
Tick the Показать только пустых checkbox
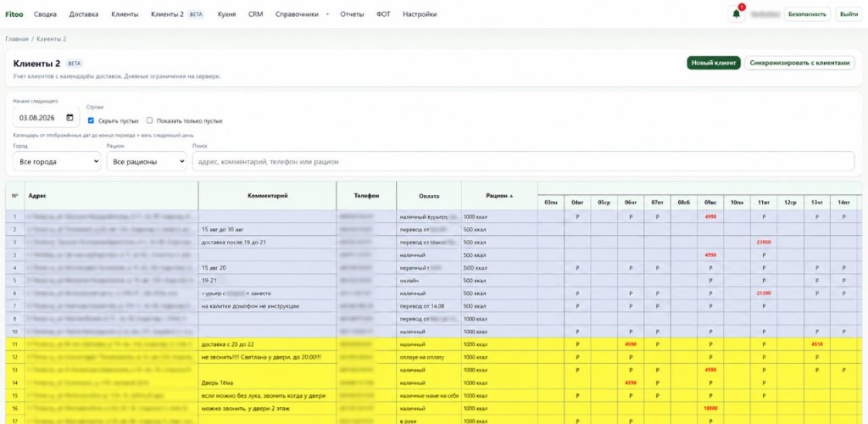coord(149,120)
